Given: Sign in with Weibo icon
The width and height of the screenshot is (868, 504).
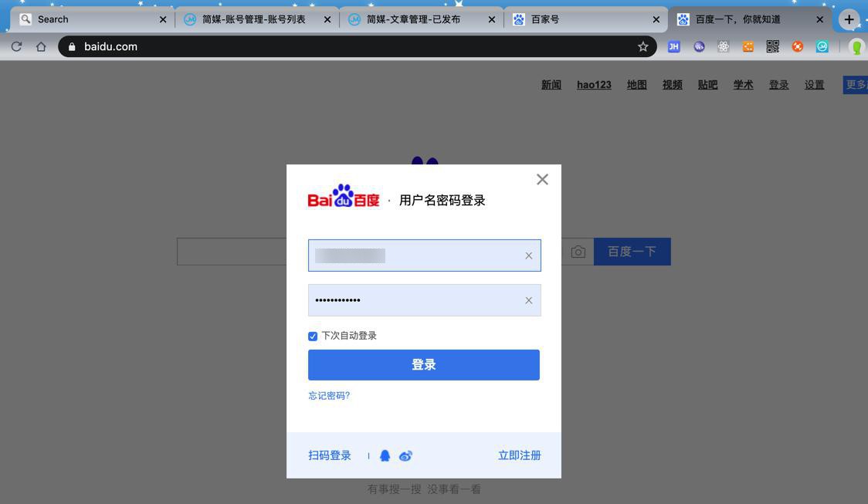Looking at the screenshot, I should pos(405,456).
